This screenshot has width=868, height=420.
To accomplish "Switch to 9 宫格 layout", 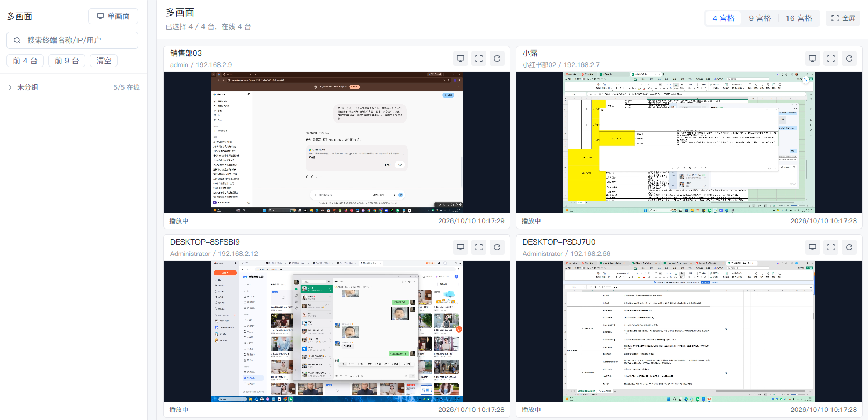I will [760, 18].
